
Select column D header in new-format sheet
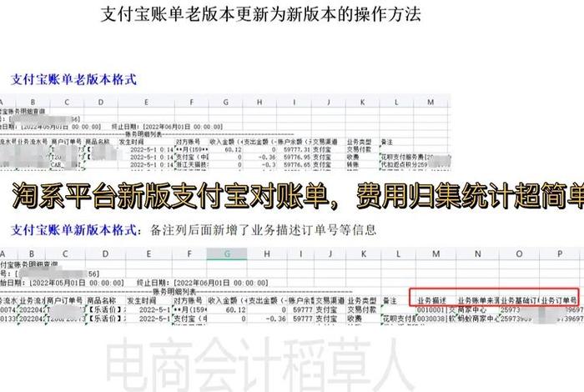[105, 254]
